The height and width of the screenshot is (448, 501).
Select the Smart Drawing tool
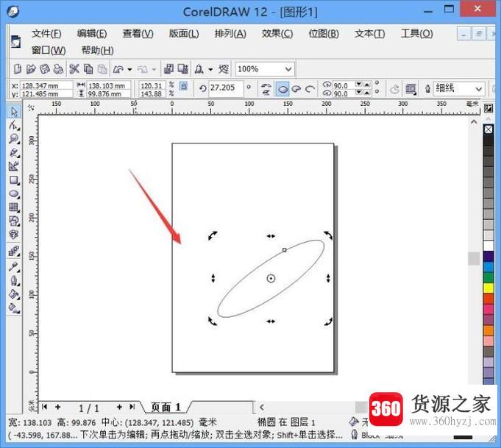[x=14, y=166]
